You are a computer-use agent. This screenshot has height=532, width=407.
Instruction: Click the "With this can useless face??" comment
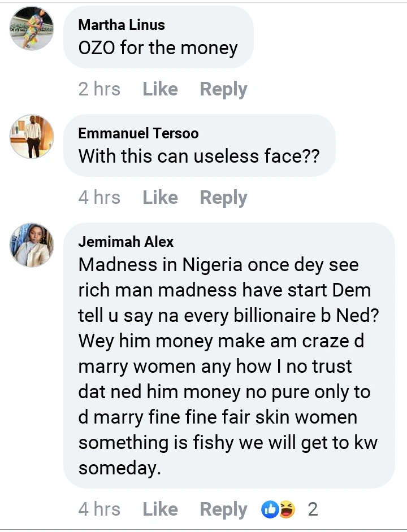tap(199, 156)
